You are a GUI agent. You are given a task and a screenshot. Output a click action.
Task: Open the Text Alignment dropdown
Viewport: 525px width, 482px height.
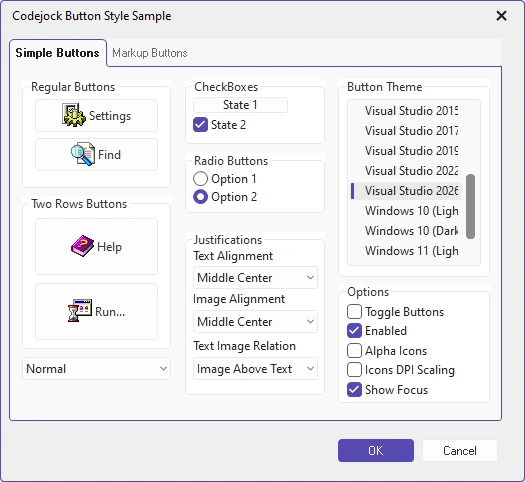[255, 277]
